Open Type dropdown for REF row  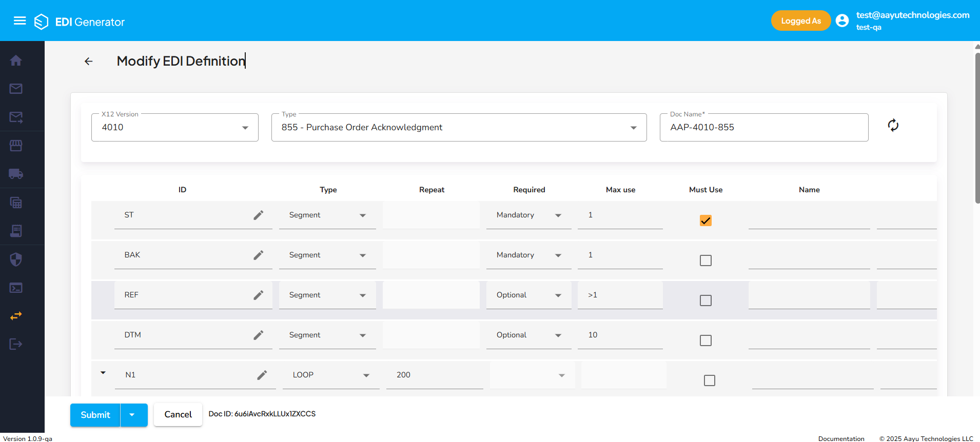point(327,295)
